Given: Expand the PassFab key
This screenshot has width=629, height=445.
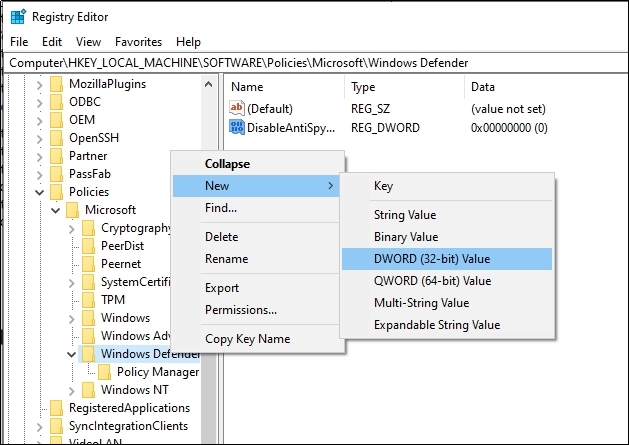Looking at the screenshot, I should (39, 175).
